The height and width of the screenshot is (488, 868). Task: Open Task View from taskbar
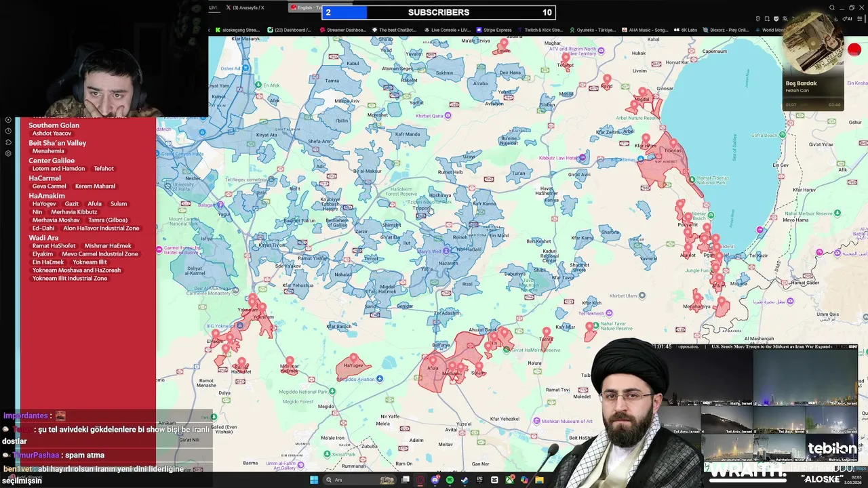(x=406, y=480)
